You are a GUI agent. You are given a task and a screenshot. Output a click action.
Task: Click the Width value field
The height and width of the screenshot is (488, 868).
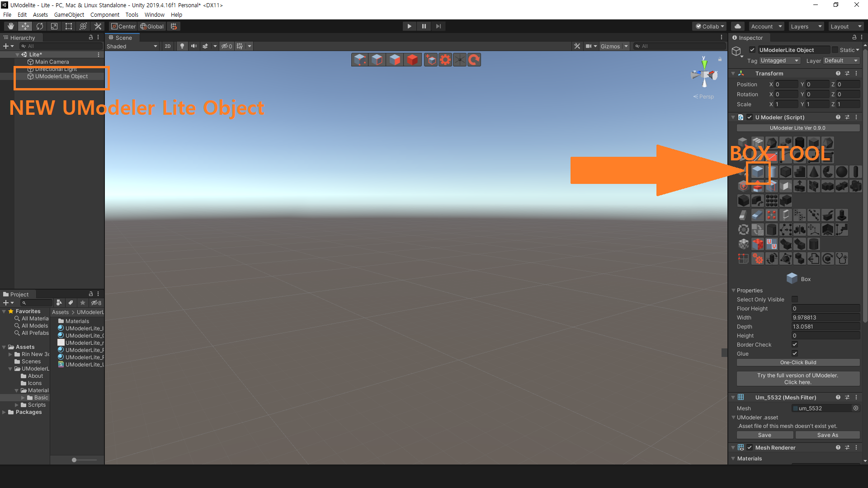tap(826, 318)
